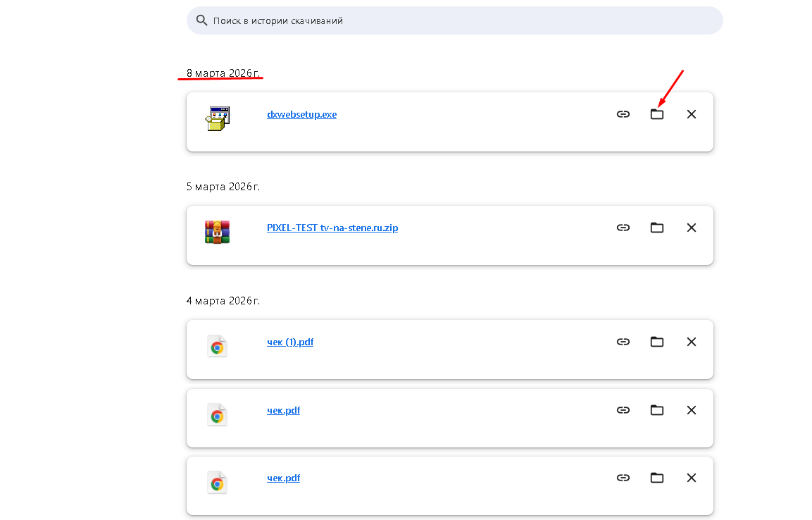This screenshot has width=812, height=520.
Task: Focus the download history search field
Action: click(465, 21)
